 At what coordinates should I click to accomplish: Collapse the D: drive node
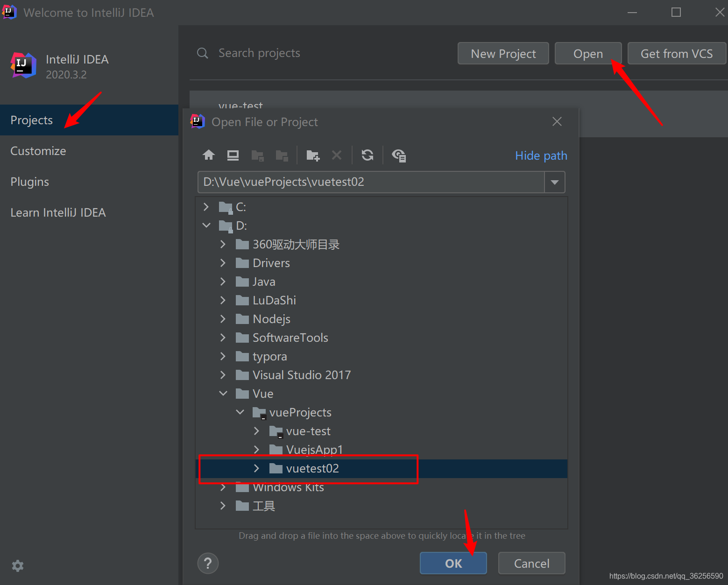pyautogui.click(x=206, y=225)
